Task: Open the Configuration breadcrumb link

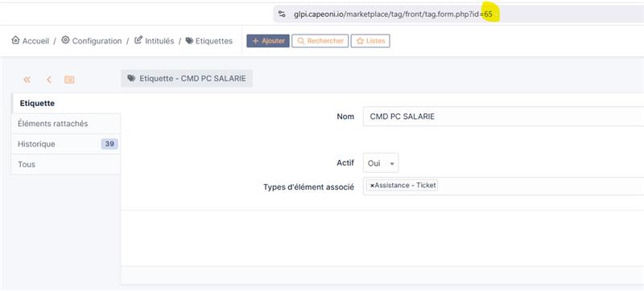Action: coord(97,41)
